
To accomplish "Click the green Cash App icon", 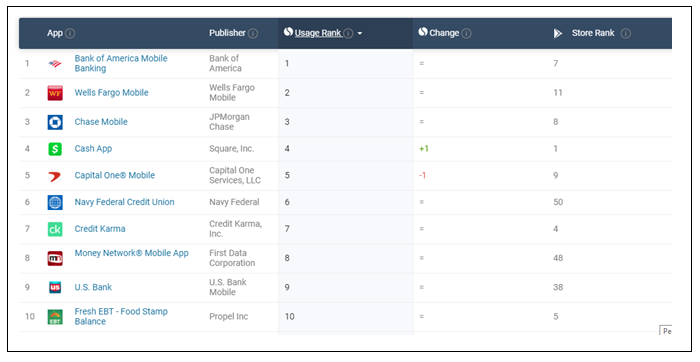I will tap(55, 149).
